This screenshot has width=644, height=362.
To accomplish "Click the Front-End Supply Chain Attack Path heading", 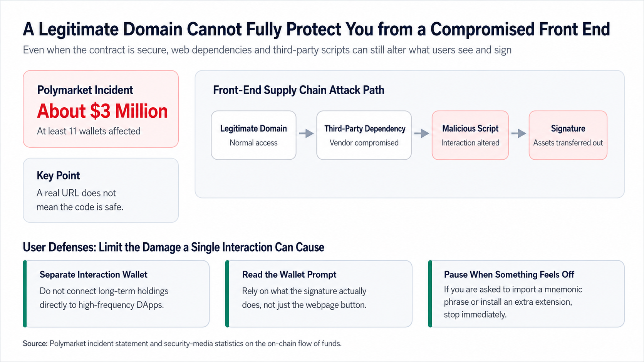I will coord(299,90).
